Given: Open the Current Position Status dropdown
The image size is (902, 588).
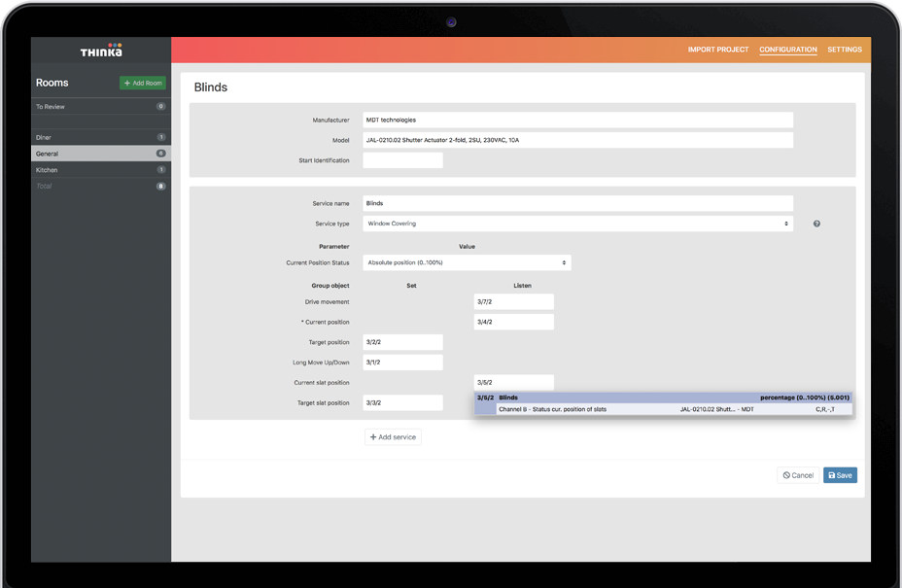Looking at the screenshot, I should pos(467,263).
